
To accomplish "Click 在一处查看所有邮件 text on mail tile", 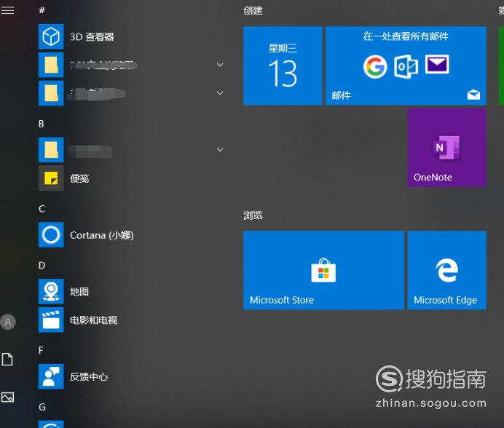I will (x=406, y=36).
